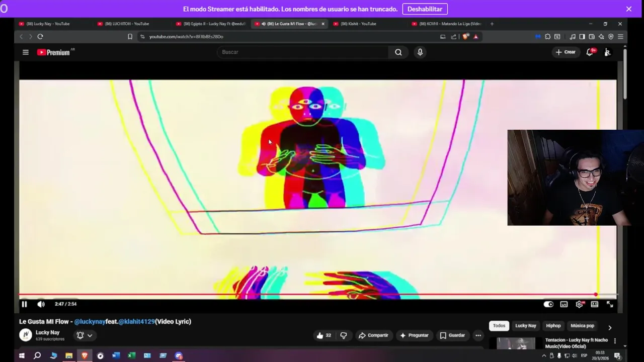
Task: Dismiss the streamer mode banner
Action: (629, 9)
